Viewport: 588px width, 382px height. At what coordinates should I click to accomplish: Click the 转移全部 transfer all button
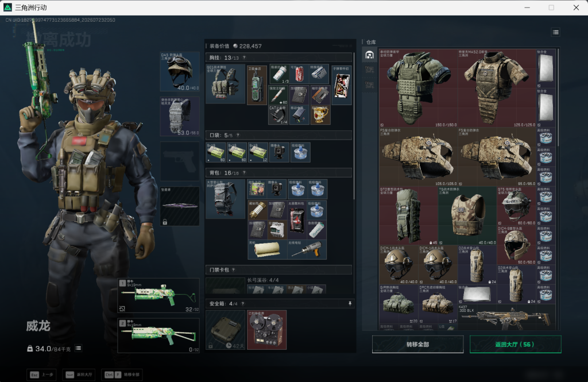click(x=418, y=345)
